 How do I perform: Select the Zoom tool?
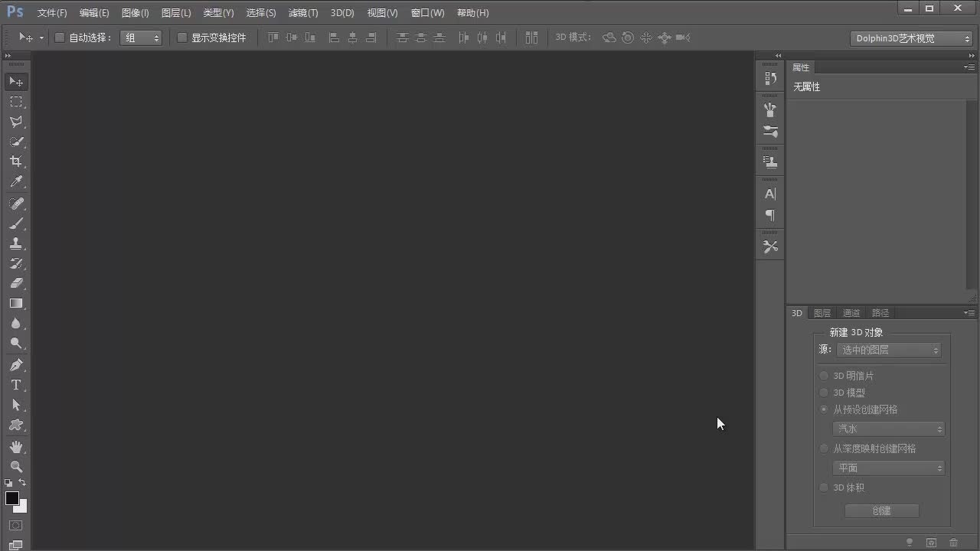point(16,467)
